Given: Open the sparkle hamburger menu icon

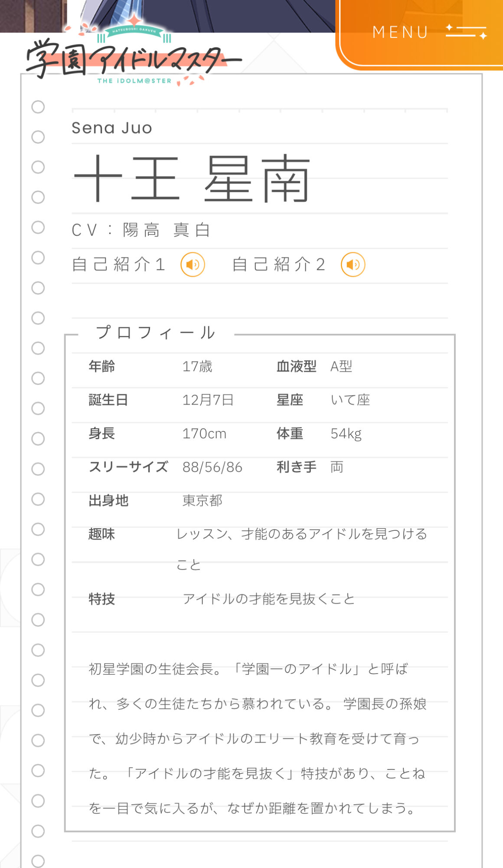Looking at the screenshot, I should (x=466, y=32).
